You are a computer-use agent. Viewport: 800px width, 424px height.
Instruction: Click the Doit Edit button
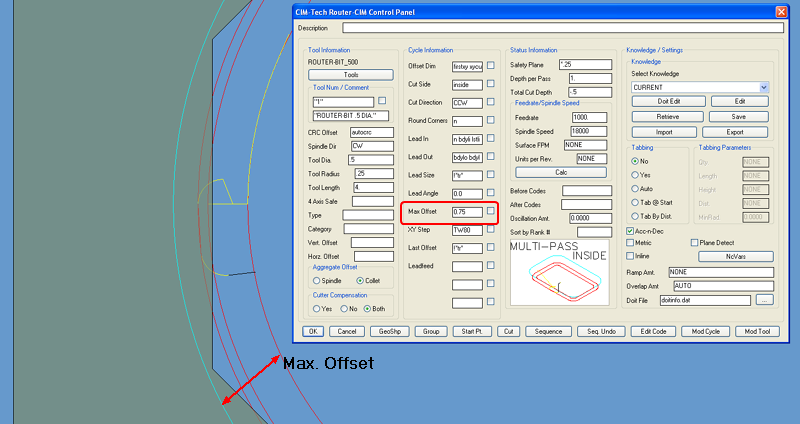pyautogui.click(x=668, y=102)
